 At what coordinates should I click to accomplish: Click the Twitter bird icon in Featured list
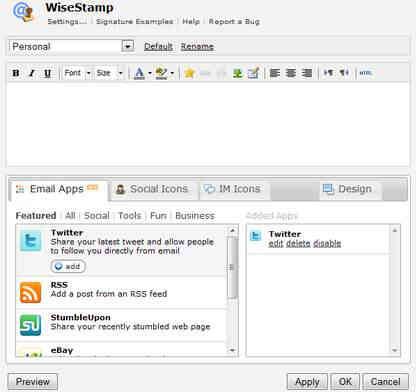tap(30, 241)
